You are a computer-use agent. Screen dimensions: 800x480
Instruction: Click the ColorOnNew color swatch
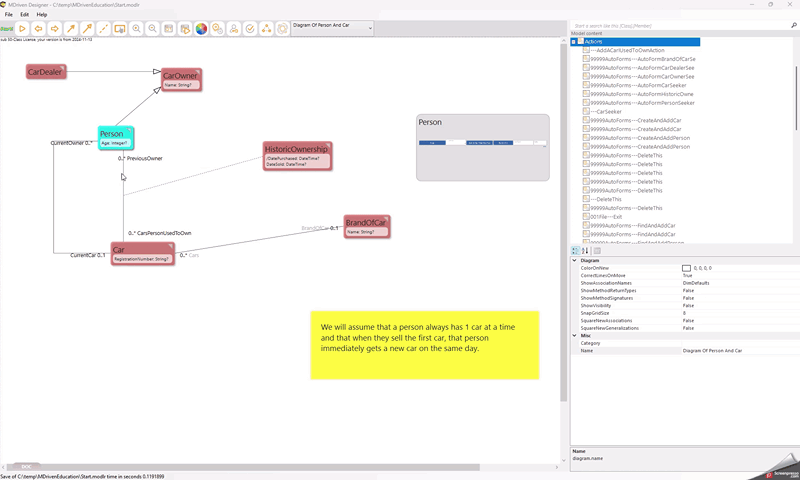point(687,268)
